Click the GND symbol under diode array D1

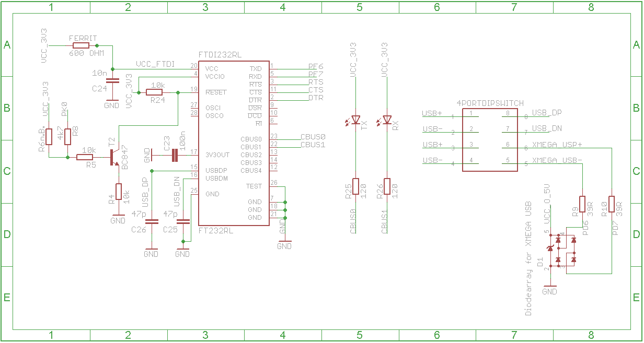tap(549, 289)
